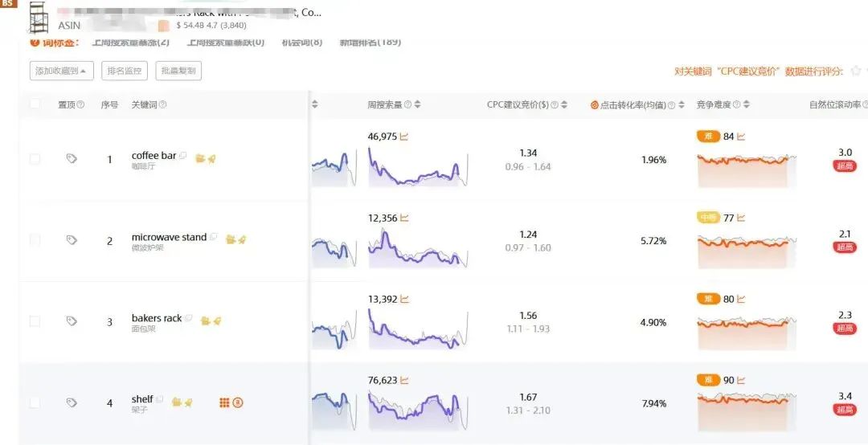Image resolution: width=868 pixels, height=445 pixels.
Task: Copy the keyword bakers rack via copy icon
Action: tap(189, 318)
